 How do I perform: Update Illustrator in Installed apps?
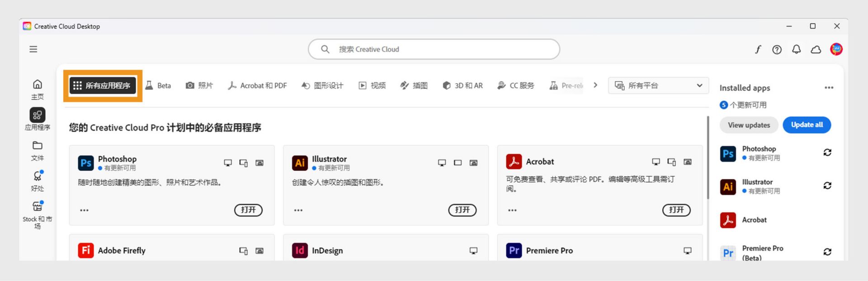click(827, 186)
